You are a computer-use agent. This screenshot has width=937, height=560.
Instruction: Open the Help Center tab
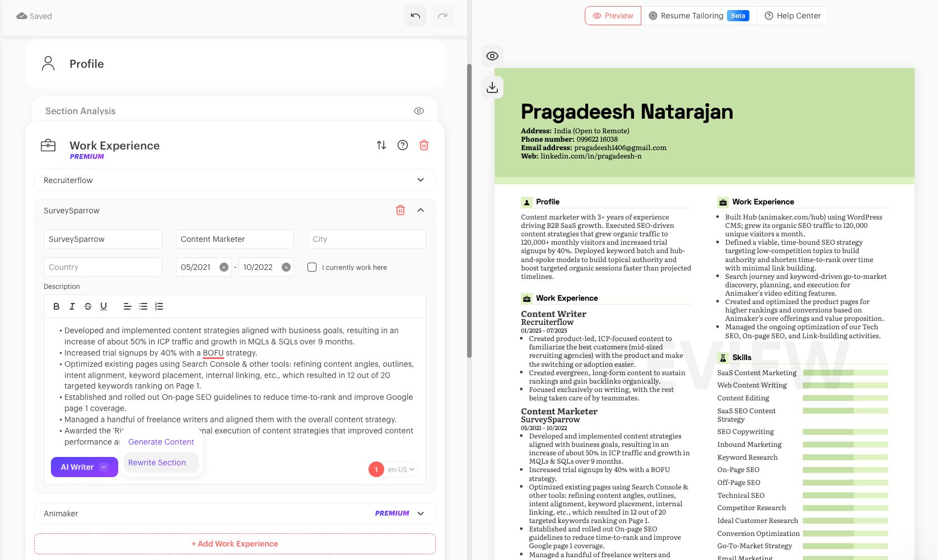pos(793,16)
